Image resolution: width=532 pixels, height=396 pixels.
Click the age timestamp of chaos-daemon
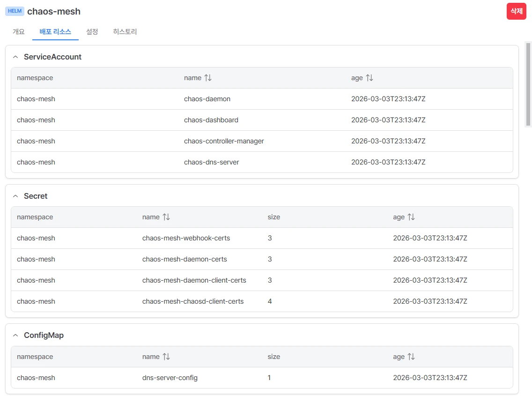coord(388,99)
